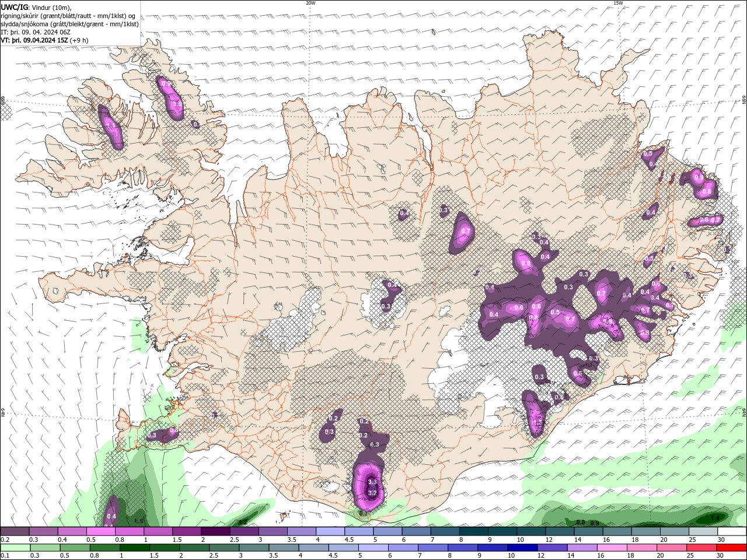Click the "3.3" snowfall value on the map
Image resolution: width=747 pixels, height=560 pixels.
click(x=372, y=482)
